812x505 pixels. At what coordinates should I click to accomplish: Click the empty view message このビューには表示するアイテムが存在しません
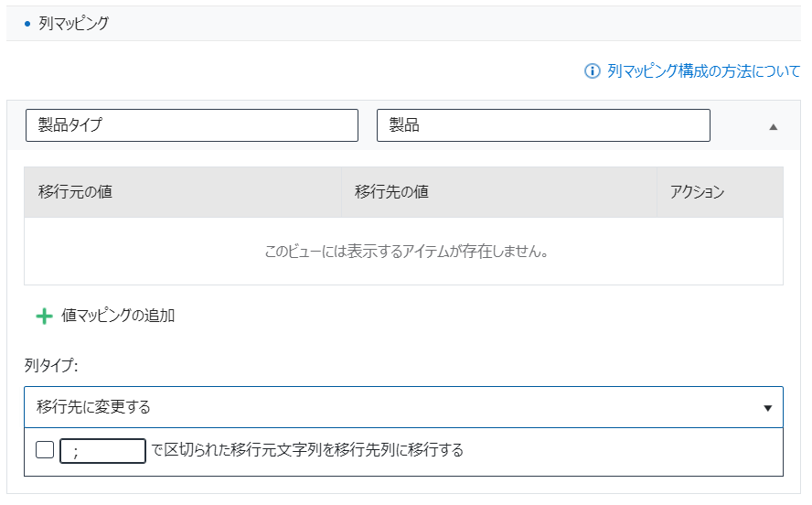click(x=406, y=252)
